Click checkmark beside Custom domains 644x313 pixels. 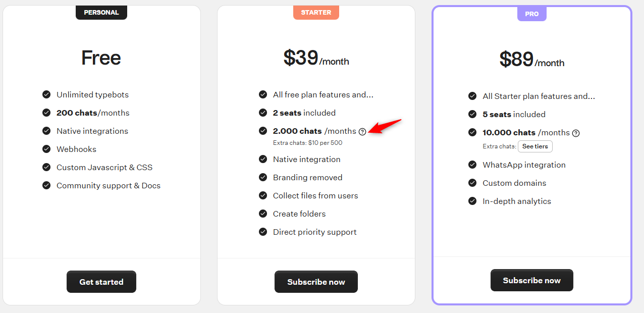click(x=472, y=183)
